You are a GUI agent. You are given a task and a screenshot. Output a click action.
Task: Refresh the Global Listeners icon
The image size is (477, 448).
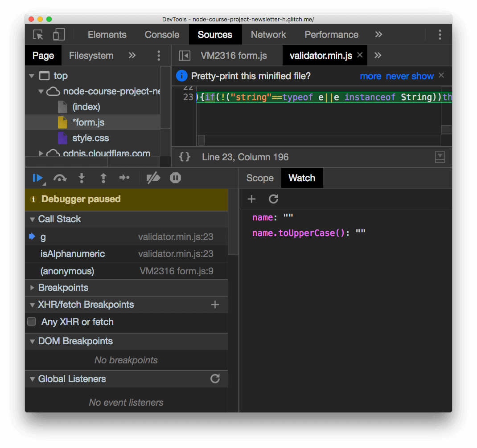[x=215, y=379]
